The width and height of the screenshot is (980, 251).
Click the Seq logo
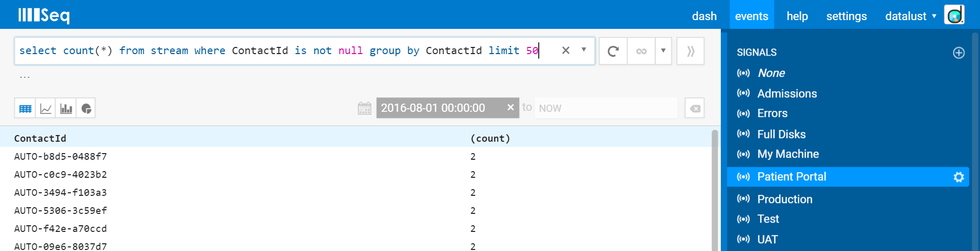pyautogui.click(x=44, y=15)
